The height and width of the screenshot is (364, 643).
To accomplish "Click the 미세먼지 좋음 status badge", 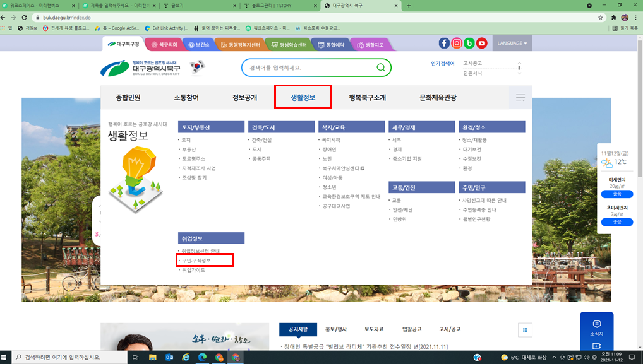I will [x=617, y=194].
